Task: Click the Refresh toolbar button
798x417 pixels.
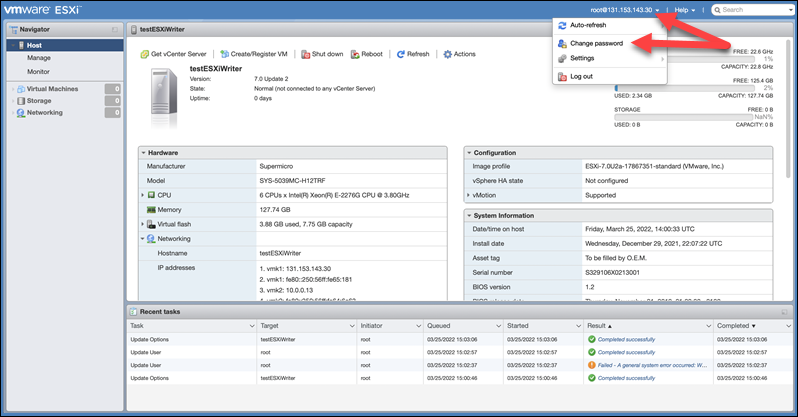Action: click(413, 54)
